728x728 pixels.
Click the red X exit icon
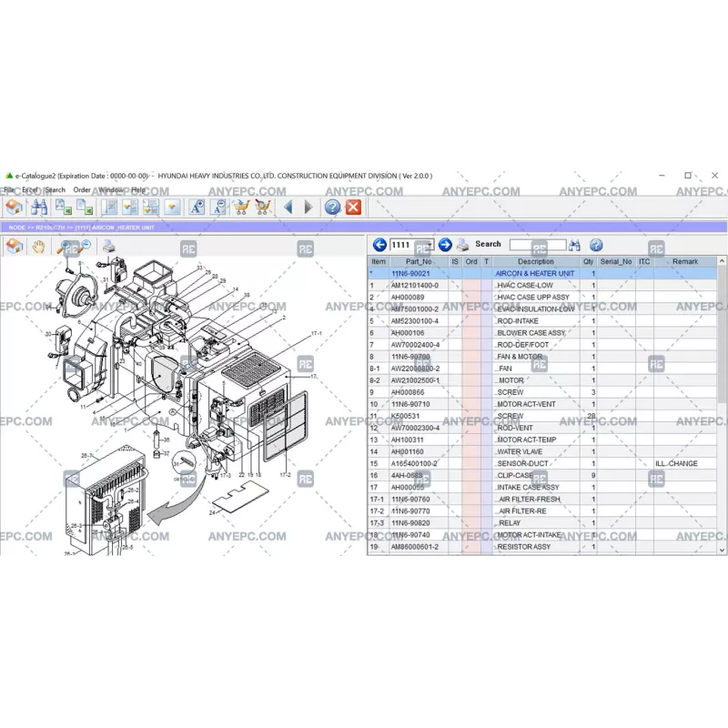click(x=352, y=207)
